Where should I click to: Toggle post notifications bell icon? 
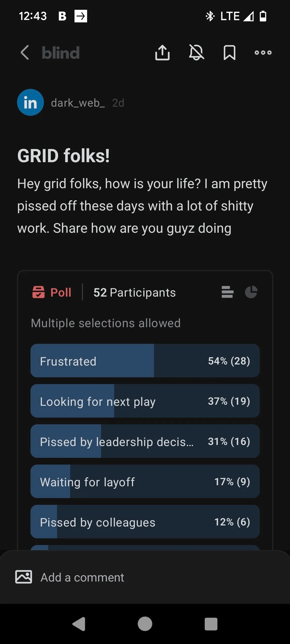point(196,52)
